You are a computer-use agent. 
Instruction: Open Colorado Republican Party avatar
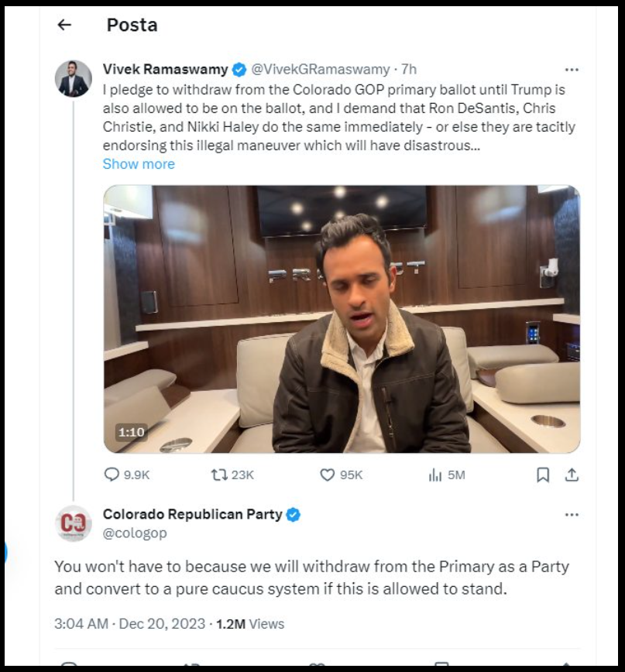74,523
